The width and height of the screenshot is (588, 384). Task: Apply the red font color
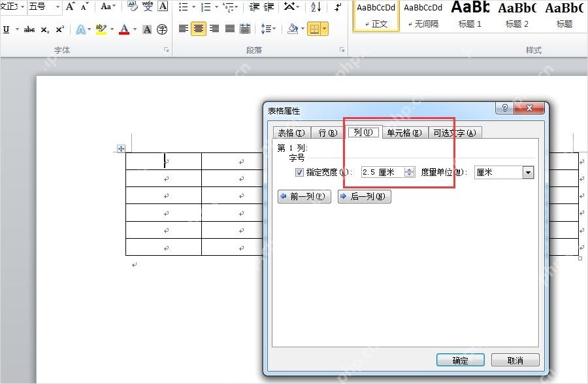(x=124, y=29)
